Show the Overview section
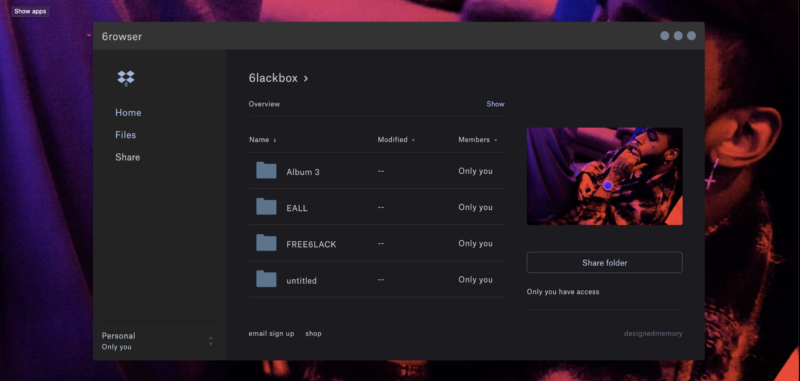This screenshot has width=800, height=381. coord(495,104)
